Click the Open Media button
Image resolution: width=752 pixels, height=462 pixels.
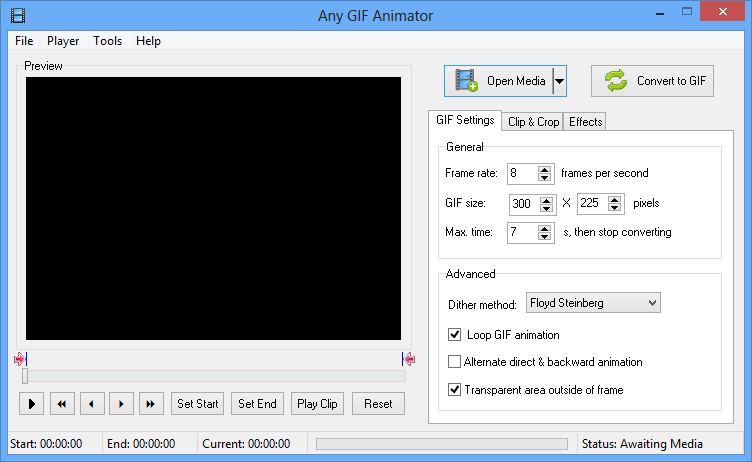[x=499, y=81]
